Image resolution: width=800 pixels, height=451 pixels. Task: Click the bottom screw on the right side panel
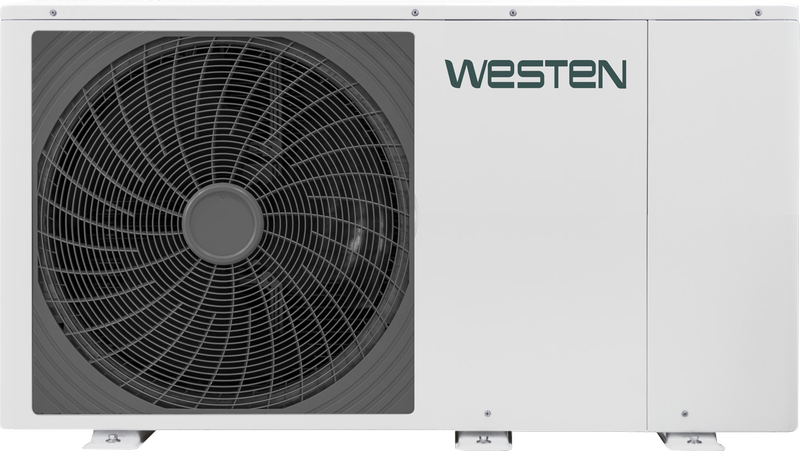[x=684, y=413]
